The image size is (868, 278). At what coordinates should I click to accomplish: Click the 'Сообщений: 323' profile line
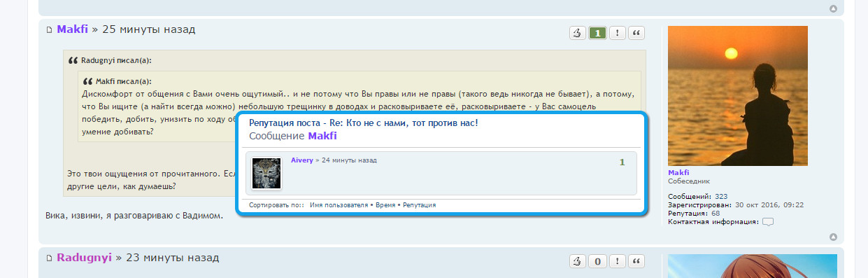coord(698,196)
